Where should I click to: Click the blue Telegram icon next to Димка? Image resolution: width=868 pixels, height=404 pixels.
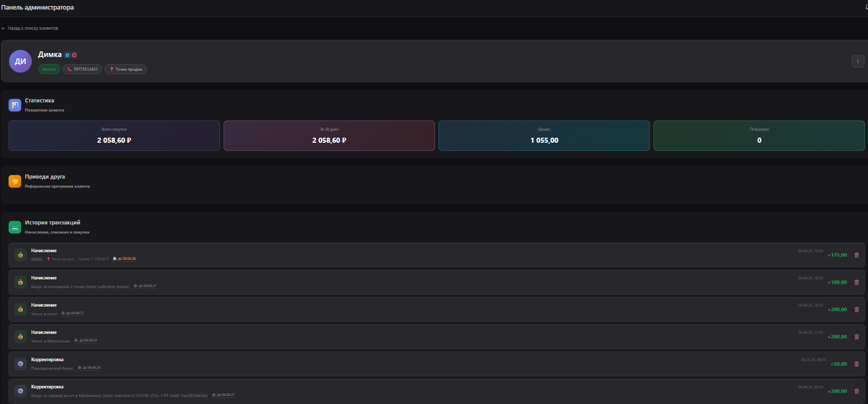67,55
